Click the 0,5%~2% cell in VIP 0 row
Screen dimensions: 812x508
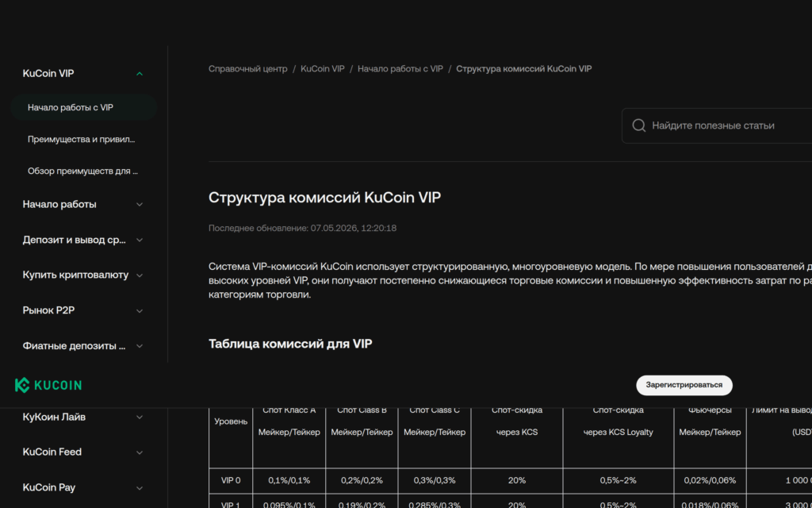point(619,480)
